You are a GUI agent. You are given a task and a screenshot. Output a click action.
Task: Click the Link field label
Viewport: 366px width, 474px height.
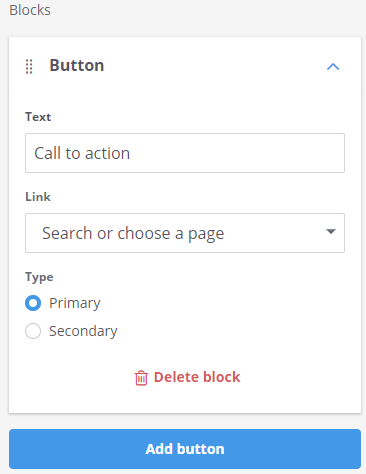(38, 197)
